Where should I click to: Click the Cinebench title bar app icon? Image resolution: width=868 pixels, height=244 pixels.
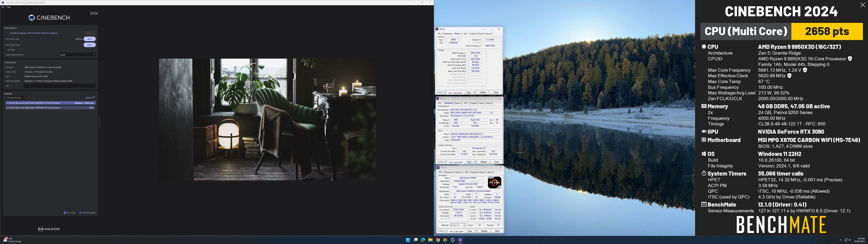click(3, 3)
